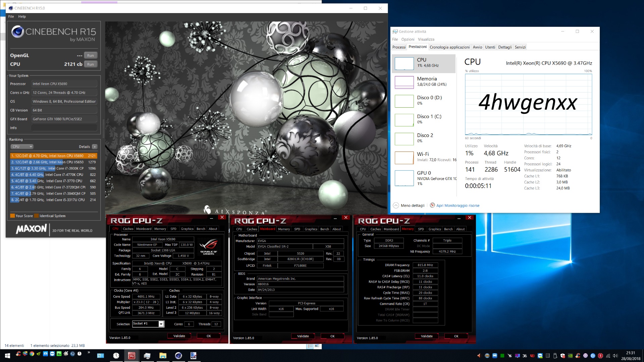Image resolution: width=644 pixels, height=362 pixels.
Task: Open Task Manager Opzioni menu
Action: [x=408, y=39]
